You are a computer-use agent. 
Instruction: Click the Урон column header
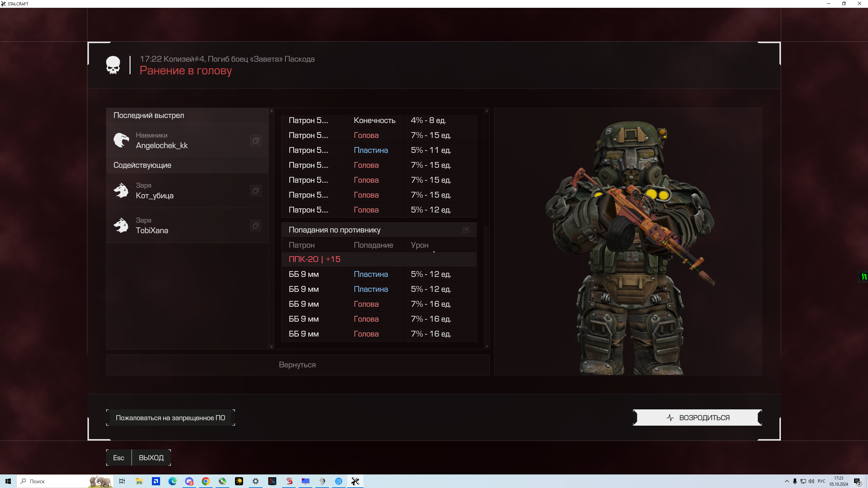419,245
